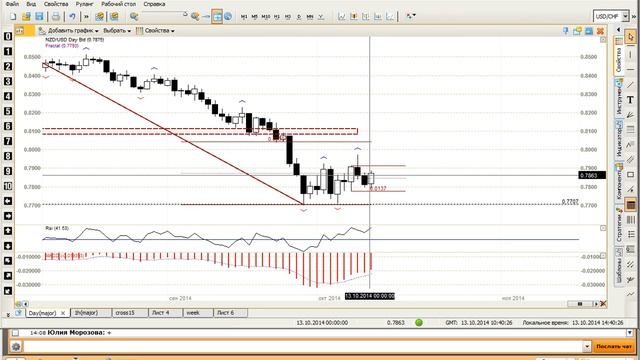
Task: Open the Справка menu
Action: point(154,4)
